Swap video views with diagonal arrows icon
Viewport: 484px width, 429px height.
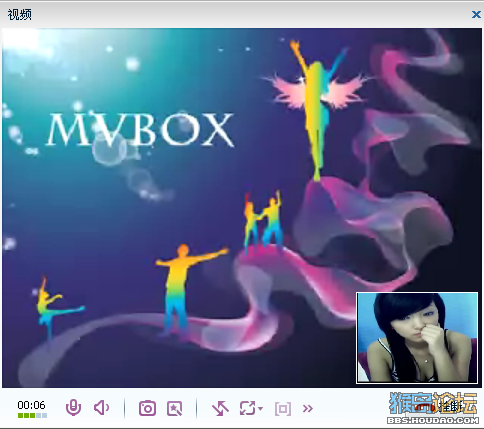(220, 408)
